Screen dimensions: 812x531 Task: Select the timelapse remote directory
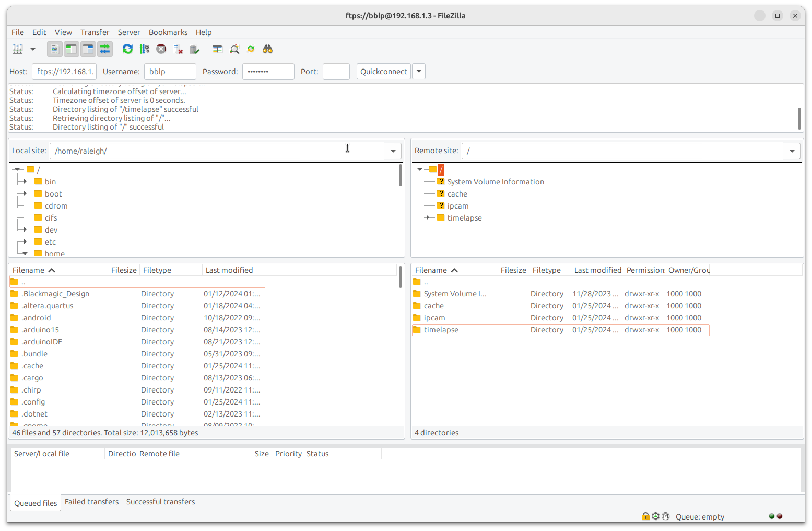[441, 330]
